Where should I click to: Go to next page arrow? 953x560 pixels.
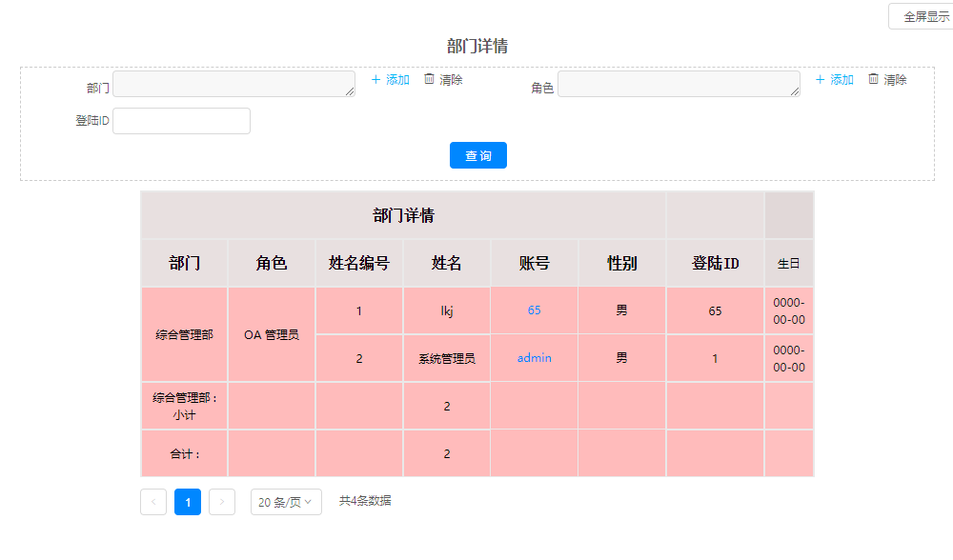pyautogui.click(x=222, y=502)
